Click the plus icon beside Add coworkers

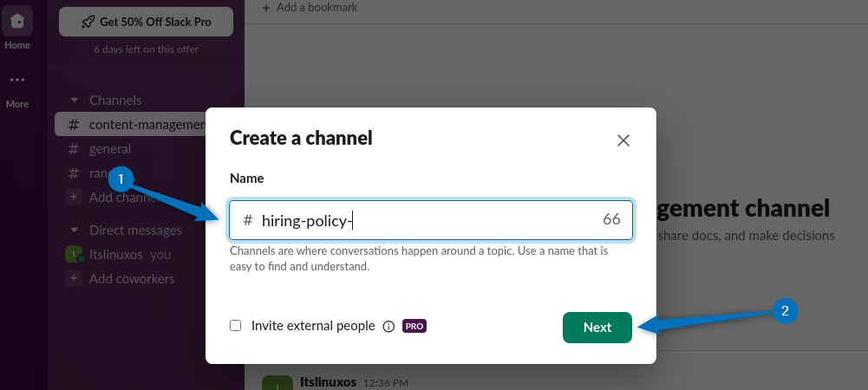74,279
